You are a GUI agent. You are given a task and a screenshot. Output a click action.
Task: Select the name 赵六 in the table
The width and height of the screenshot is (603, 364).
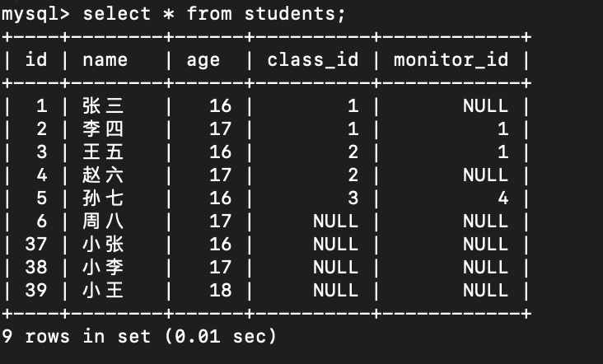tap(103, 175)
